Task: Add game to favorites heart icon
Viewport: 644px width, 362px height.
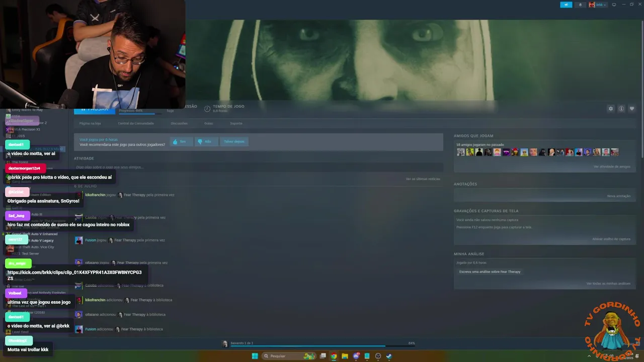Action: click(x=632, y=109)
